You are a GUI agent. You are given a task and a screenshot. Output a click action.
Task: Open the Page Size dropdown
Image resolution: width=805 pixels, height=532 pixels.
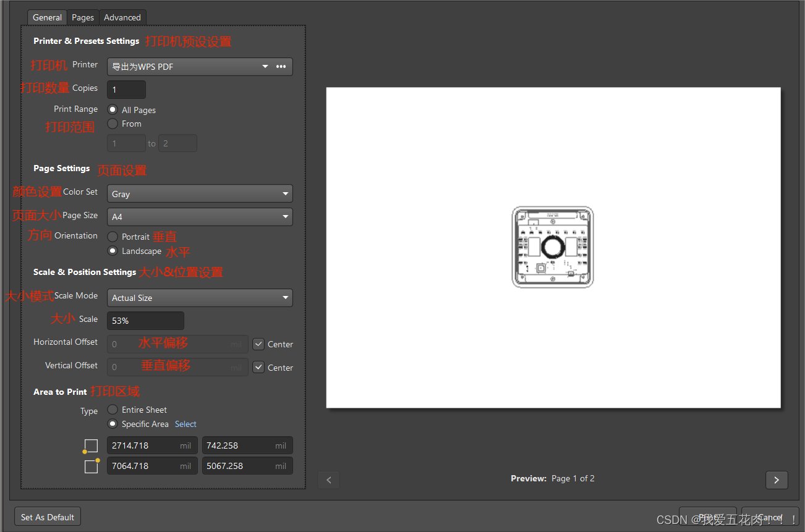coord(199,217)
